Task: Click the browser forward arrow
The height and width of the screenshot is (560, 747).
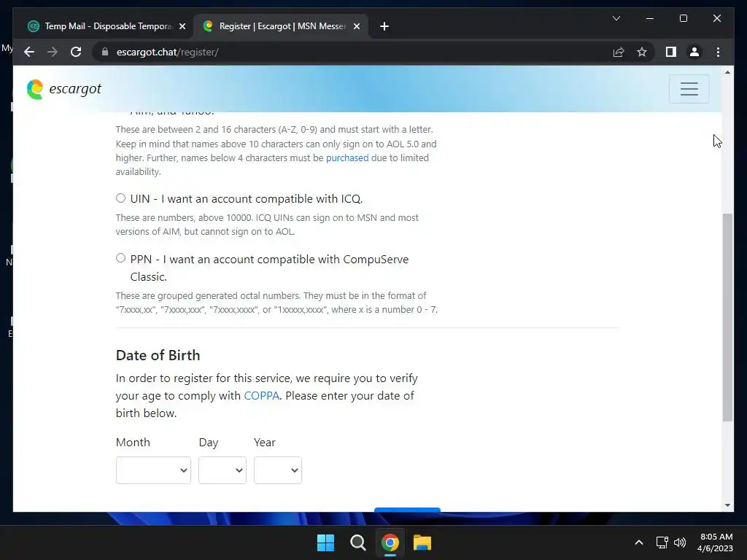Action: [53, 52]
